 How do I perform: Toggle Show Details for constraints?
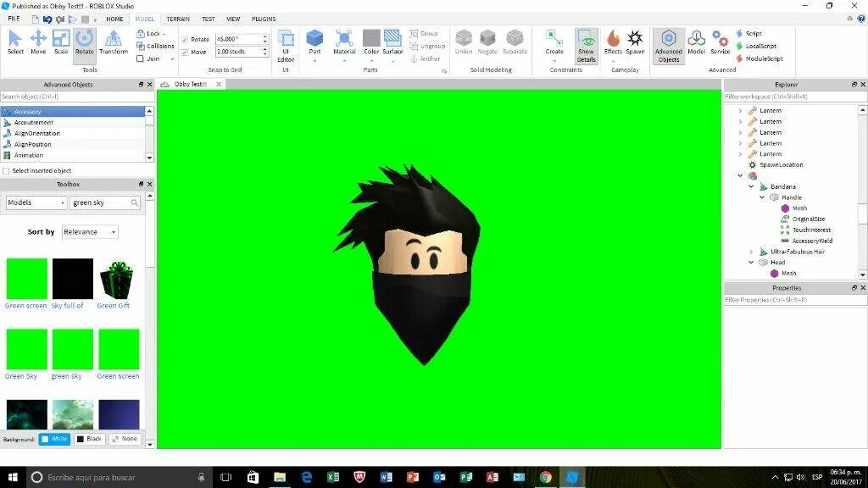[x=587, y=47]
